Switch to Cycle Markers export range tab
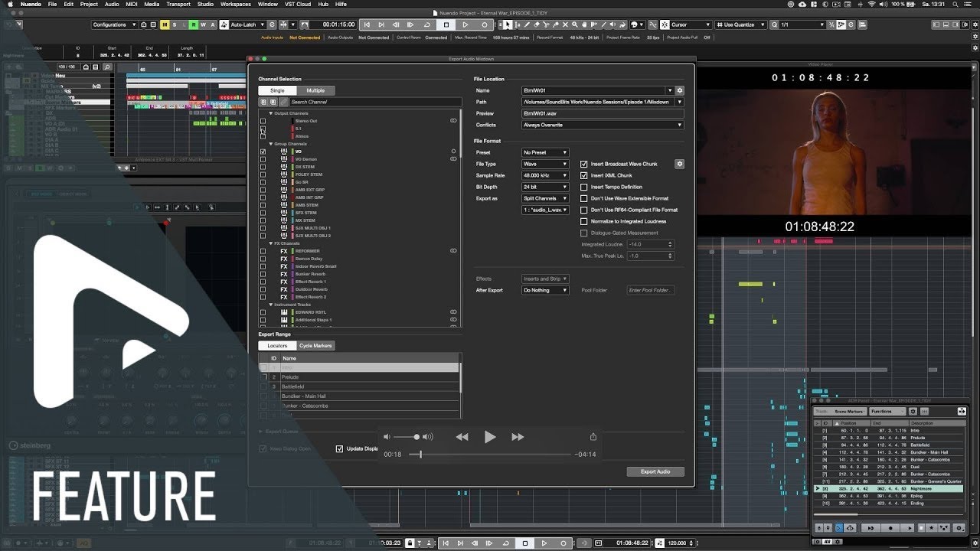 [315, 345]
